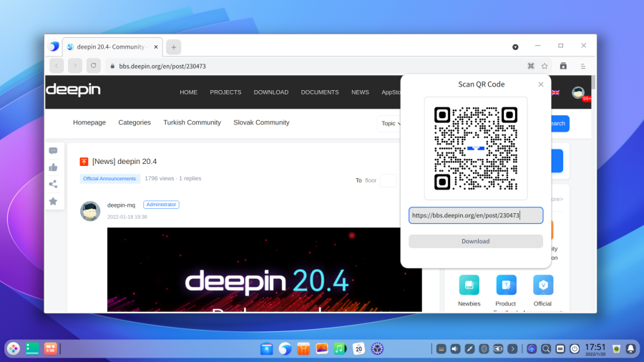Viewport: 644px width, 362px height.
Task: Open the volume tray icon
Action: point(455,349)
